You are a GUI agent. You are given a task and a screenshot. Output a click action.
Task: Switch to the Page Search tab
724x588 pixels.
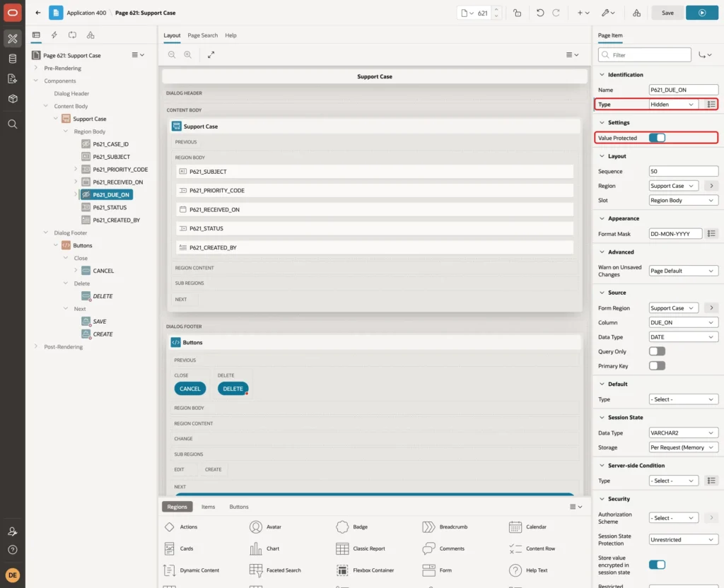[202, 35]
